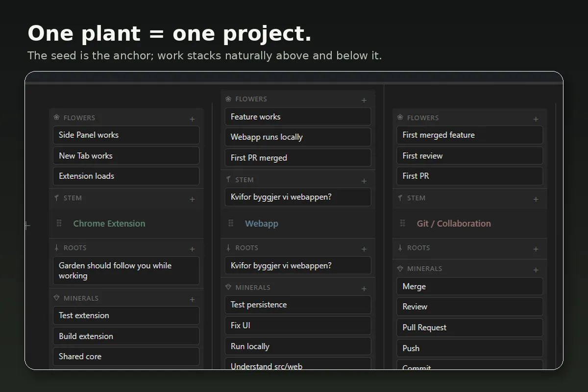Add a stem item to the Webapp plant
588x392 pixels.
pyautogui.click(x=364, y=181)
